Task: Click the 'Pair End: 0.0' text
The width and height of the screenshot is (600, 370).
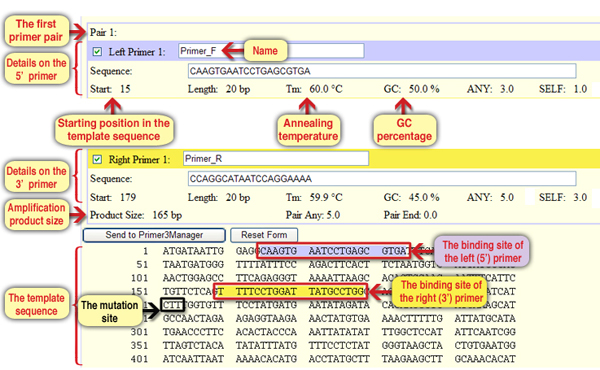Action: click(410, 215)
